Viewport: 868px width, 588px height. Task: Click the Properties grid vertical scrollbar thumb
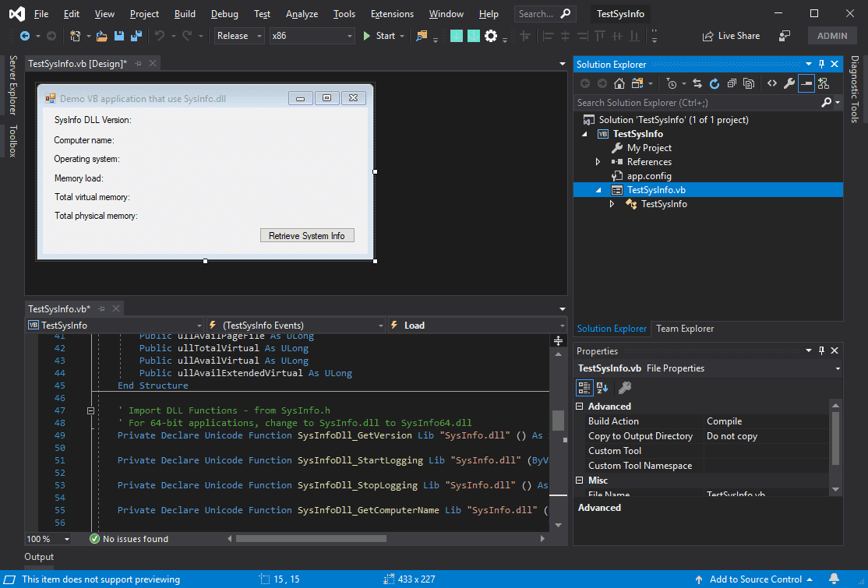[836, 438]
